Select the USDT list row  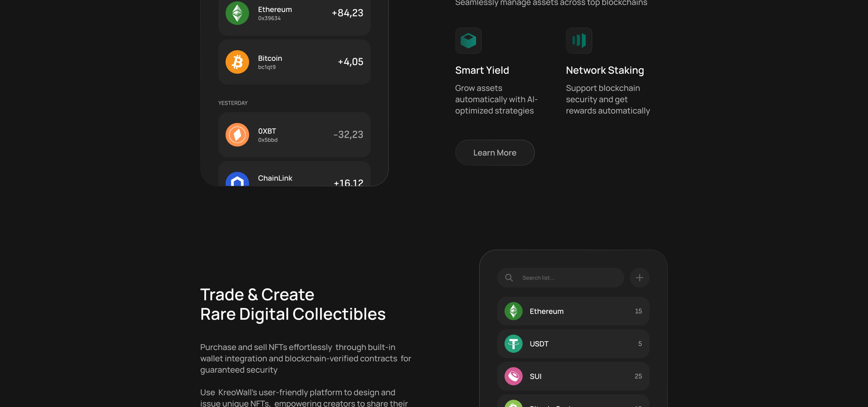[x=573, y=344]
